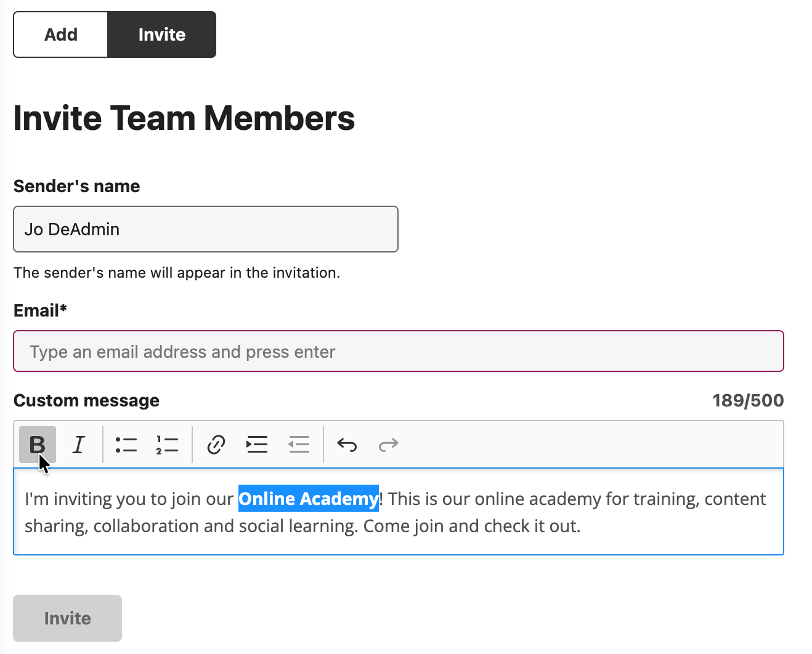Click the highlighted Online Academy text
812x654 pixels.
308,499
